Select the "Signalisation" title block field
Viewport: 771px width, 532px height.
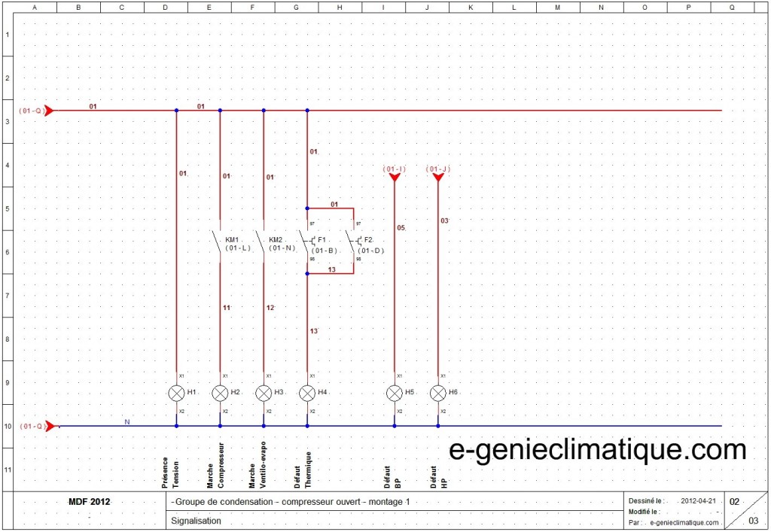(196, 520)
